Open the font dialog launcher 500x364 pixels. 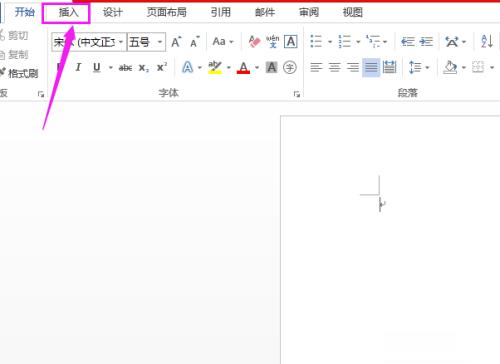coord(297,95)
